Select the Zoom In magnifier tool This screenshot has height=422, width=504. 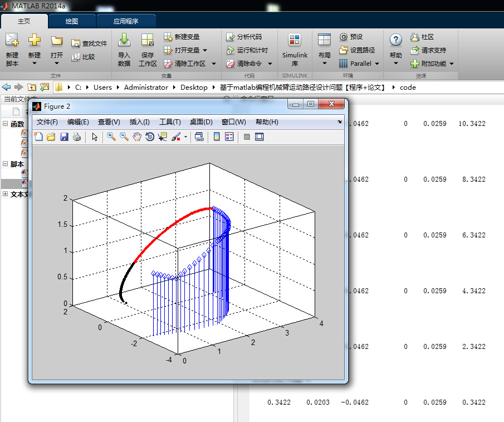pos(111,137)
